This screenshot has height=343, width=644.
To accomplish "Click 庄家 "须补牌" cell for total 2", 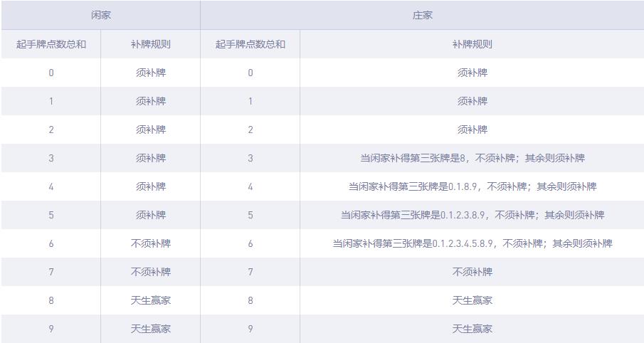I will 472,130.
